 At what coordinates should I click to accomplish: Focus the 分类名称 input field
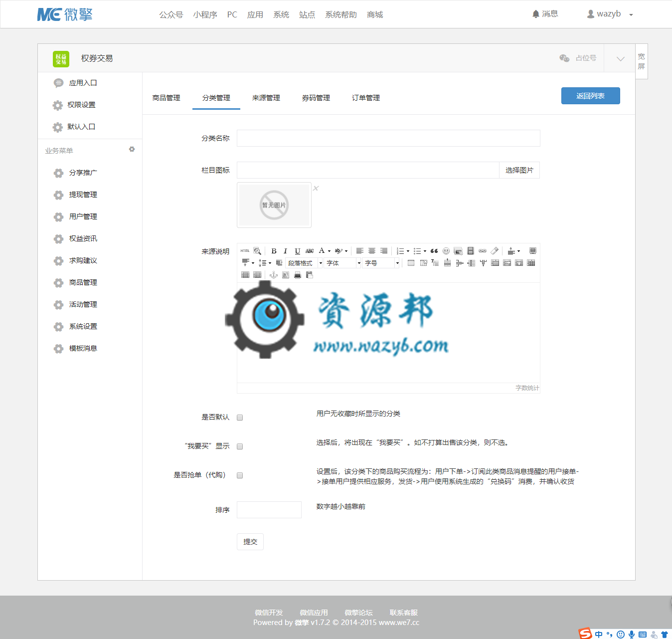coord(388,138)
